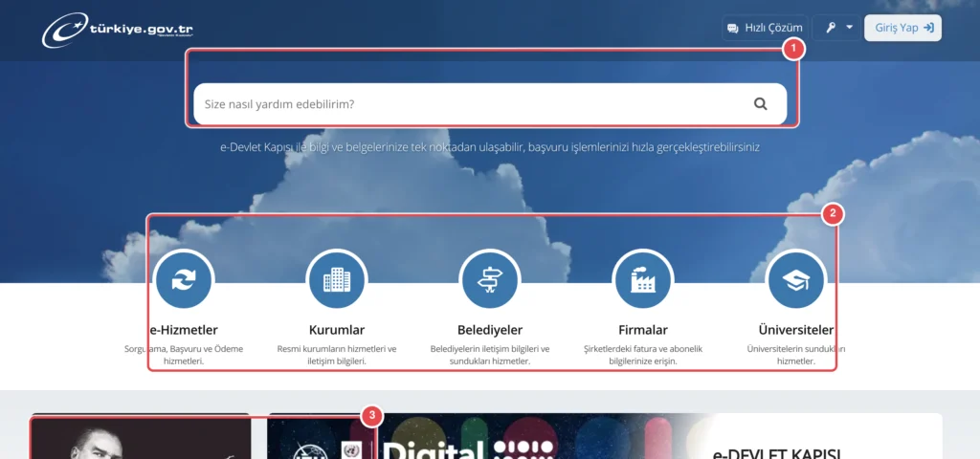The image size is (980, 459).
Task: Open the Belediyeler signpost icon
Action: [x=489, y=280]
